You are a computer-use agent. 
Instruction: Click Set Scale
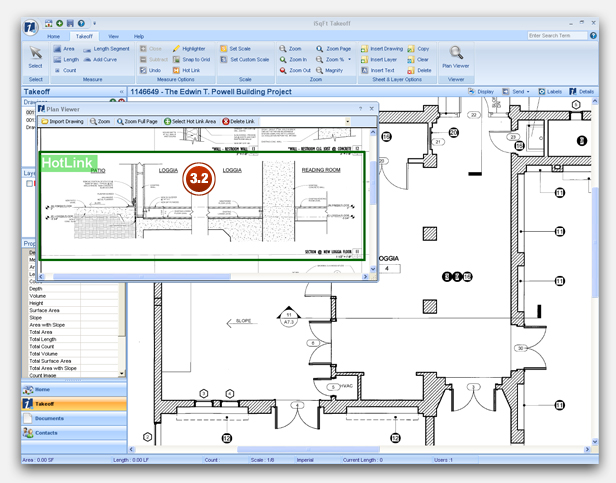click(235, 49)
